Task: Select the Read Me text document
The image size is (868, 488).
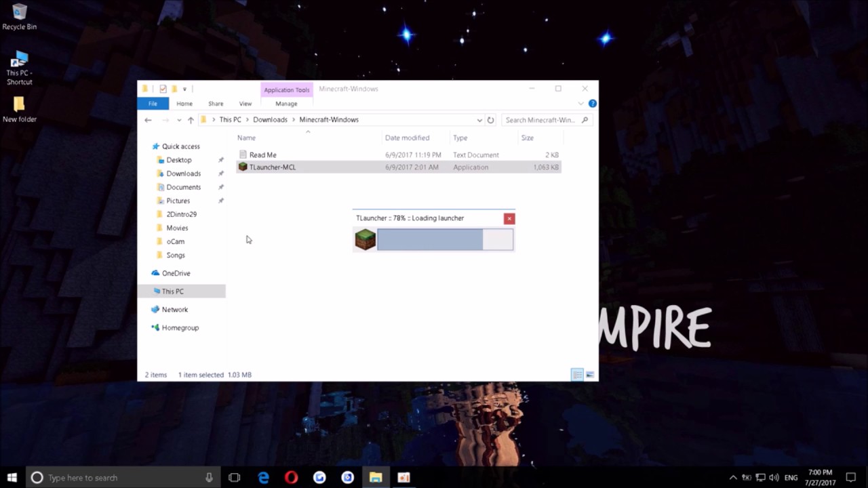Action: click(399, 155)
